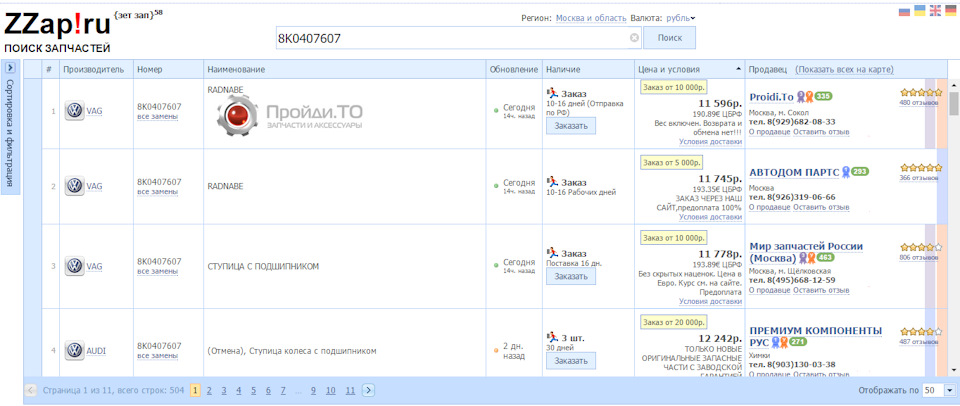Click award ribbons next to ПРЕМИУМ КОМПОНЕНТЫ РУС
Screen dimensions: 960x406
coord(779,342)
